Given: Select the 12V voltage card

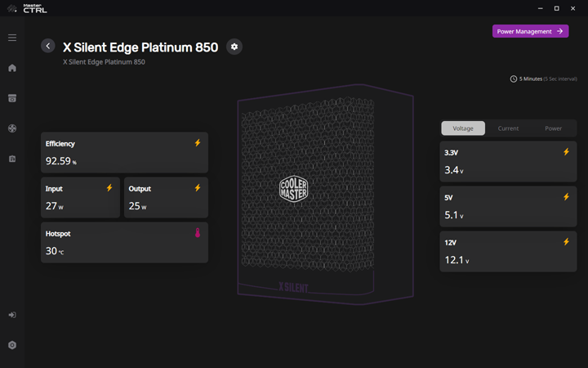Looking at the screenshot, I should pyautogui.click(x=508, y=252).
